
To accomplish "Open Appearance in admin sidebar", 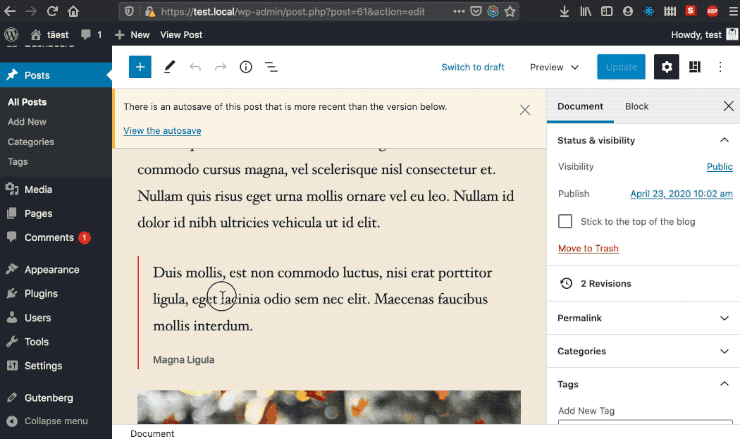I will click(56, 270).
